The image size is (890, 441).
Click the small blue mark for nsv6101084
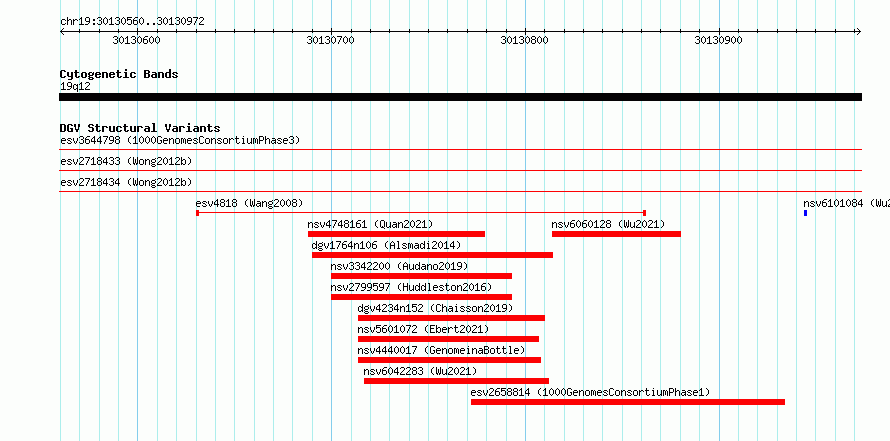pos(805,213)
